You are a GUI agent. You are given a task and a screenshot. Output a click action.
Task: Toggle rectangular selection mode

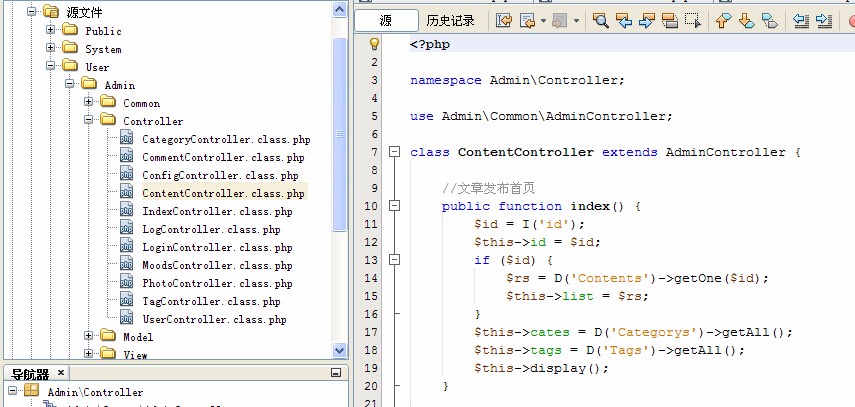693,21
